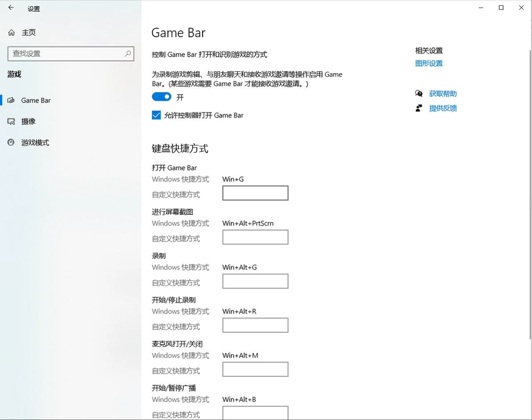Close the 设置 window
This screenshot has width=532, height=420.
(521, 8)
